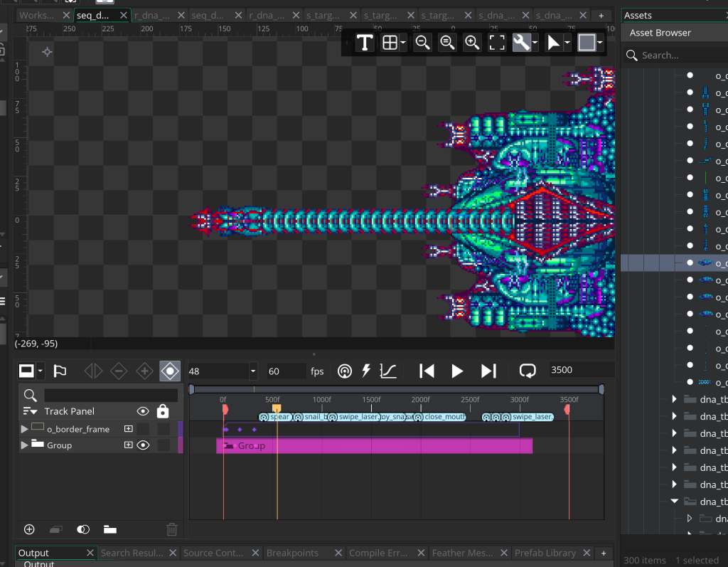Open the Prefab Library tab
The width and height of the screenshot is (728, 567).
tap(545, 553)
